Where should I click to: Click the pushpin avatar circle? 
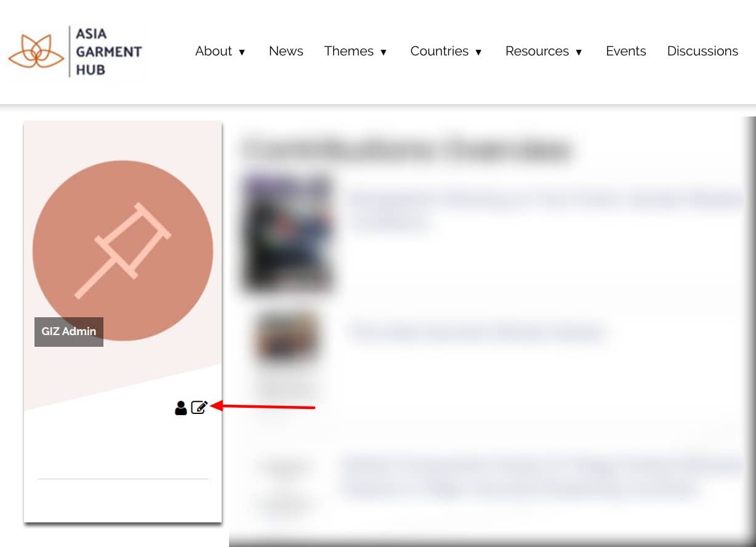pyautogui.click(x=123, y=251)
